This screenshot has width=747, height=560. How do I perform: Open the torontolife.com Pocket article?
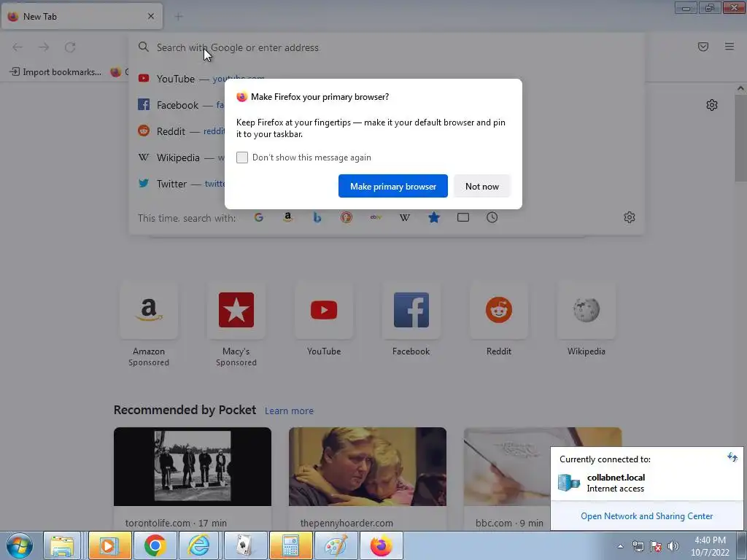click(x=193, y=478)
